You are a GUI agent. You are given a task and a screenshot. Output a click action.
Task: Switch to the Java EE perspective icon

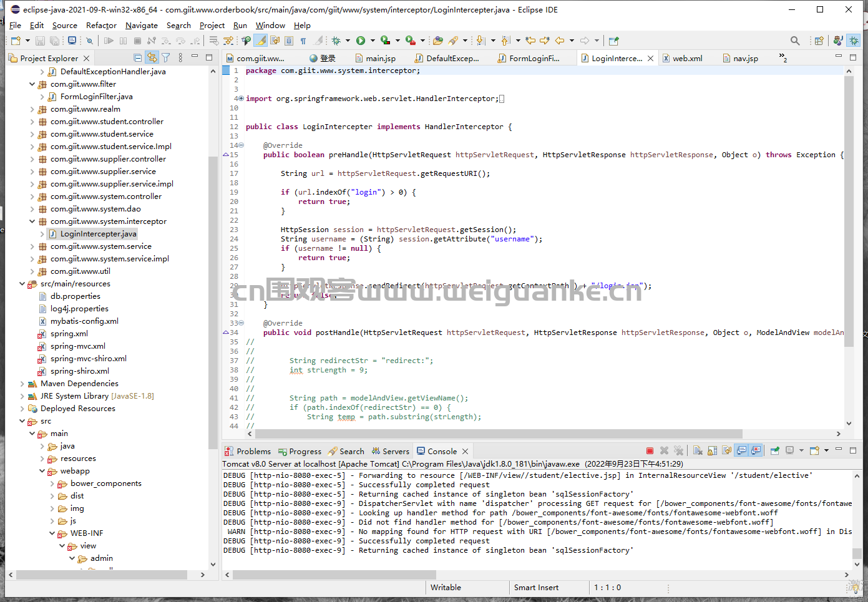[838, 41]
